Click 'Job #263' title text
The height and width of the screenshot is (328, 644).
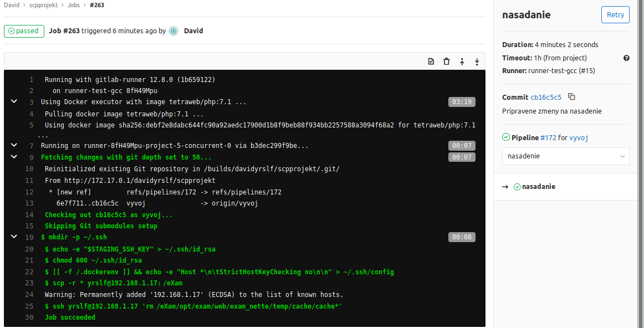pyautogui.click(x=64, y=31)
